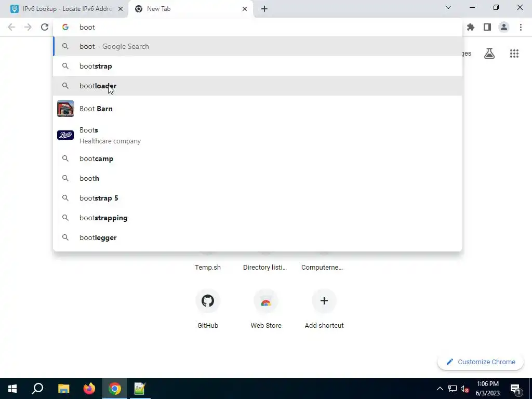Image resolution: width=532 pixels, height=399 pixels.
Task: Open the green notepad app in taskbar
Action: pos(140,389)
